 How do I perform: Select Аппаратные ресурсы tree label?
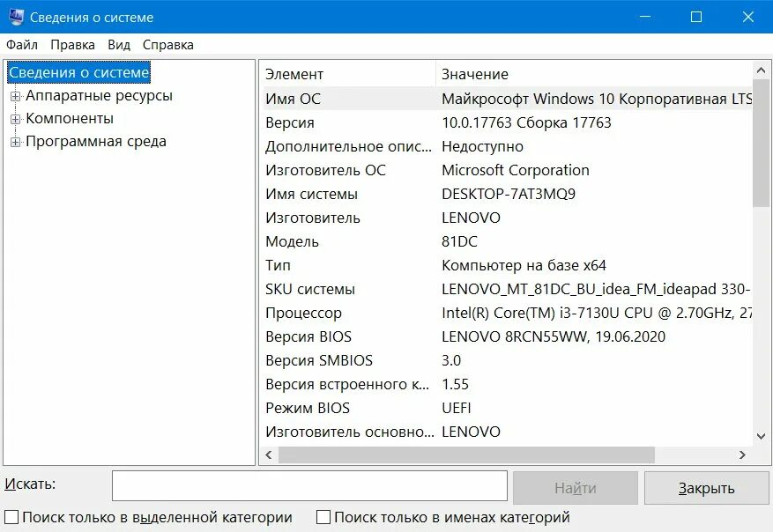click(99, 95)
